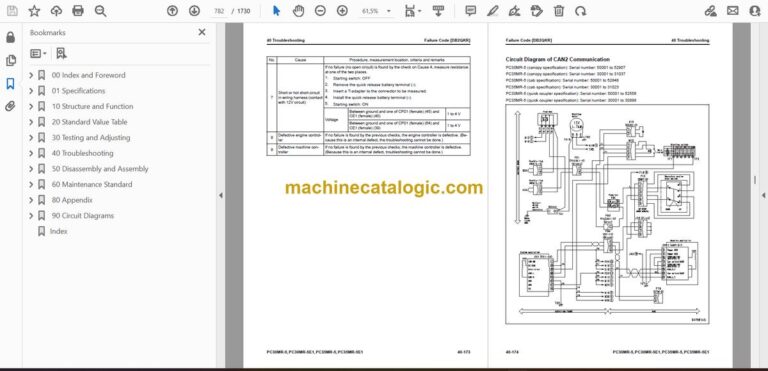Jump to 40 Troubleshooting section
The image size is (768, 371).
coord(82,153)
